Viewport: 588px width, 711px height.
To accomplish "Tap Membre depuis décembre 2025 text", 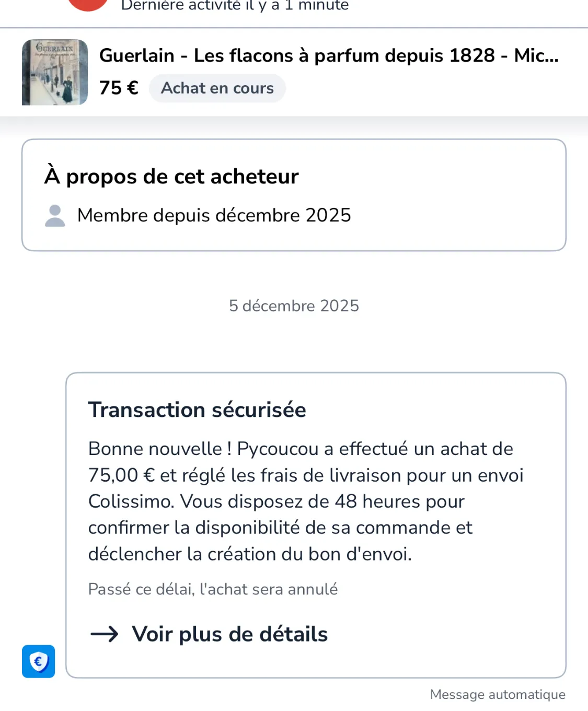I will pyautogui.click(x=214, y=215).
